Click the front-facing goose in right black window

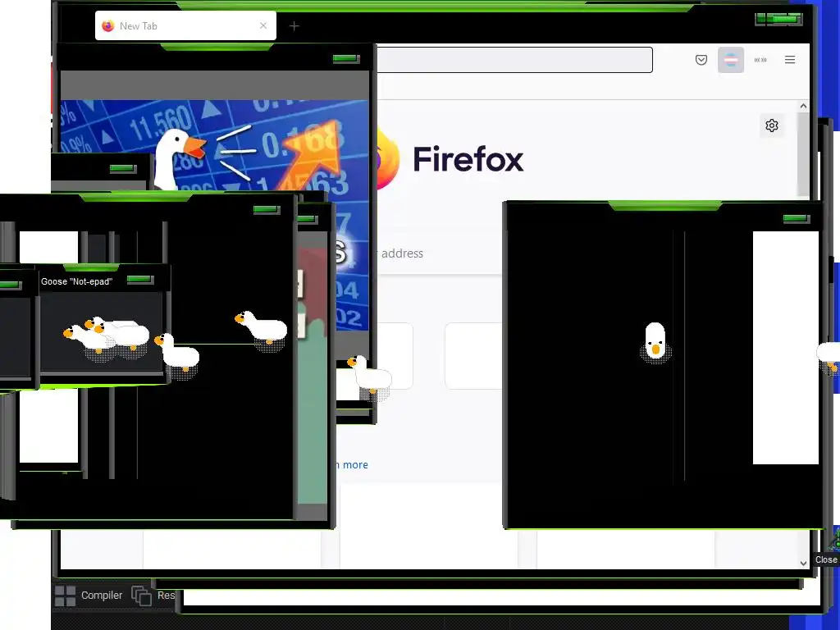(655, 342)
